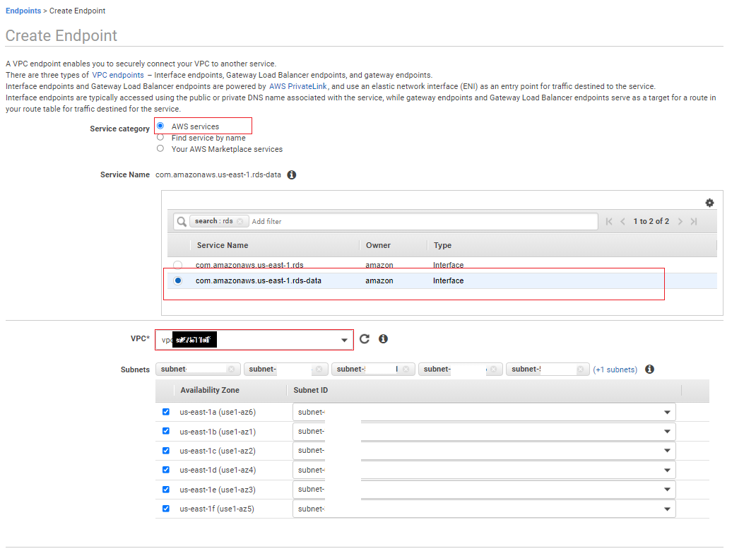The width and height of the screenshot is (756, 556).
Task: Go to first page of services
Action: click(x=609, y=221)
